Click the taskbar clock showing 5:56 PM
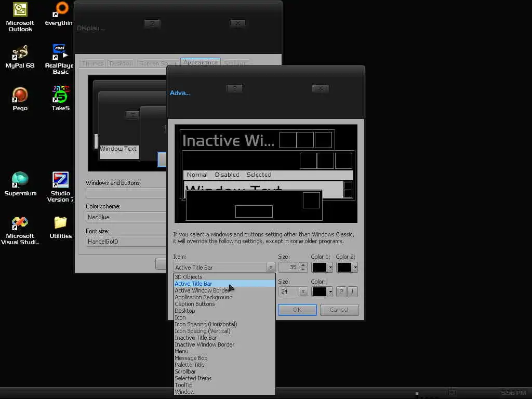532x399 pixels. click(x=513, y=393)
